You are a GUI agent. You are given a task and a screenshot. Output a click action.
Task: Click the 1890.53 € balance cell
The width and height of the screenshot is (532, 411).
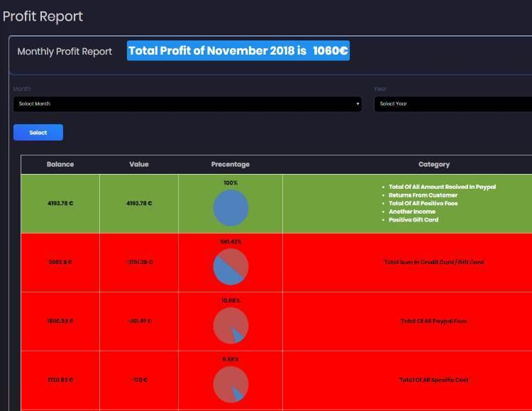(x=60, y=321)
